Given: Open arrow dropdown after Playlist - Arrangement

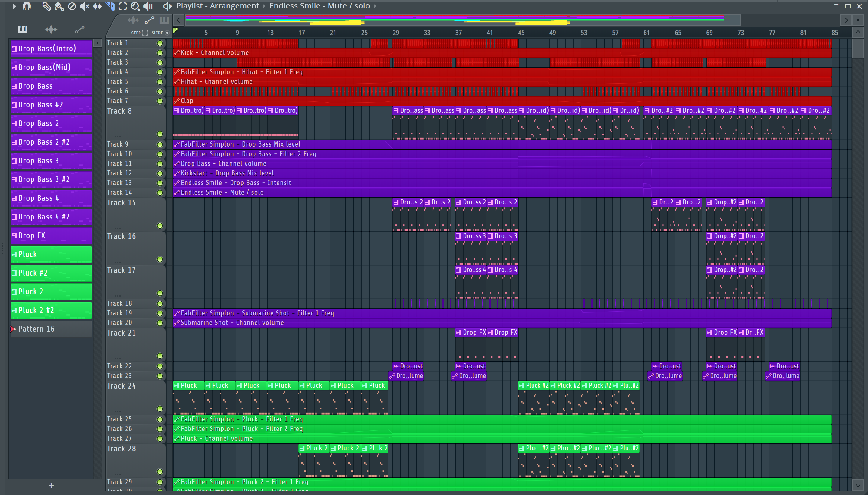Looking at the screenshot, I should click(264, 6).
